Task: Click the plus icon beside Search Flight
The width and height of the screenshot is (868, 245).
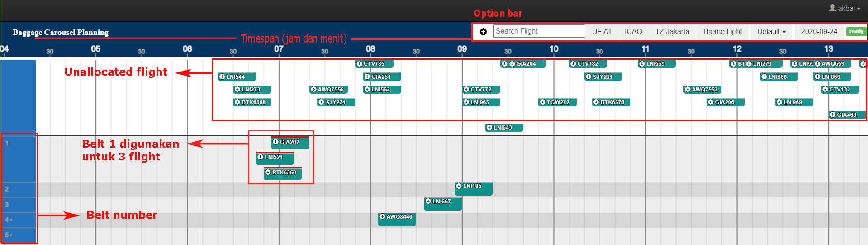Action: pos(483,31)
